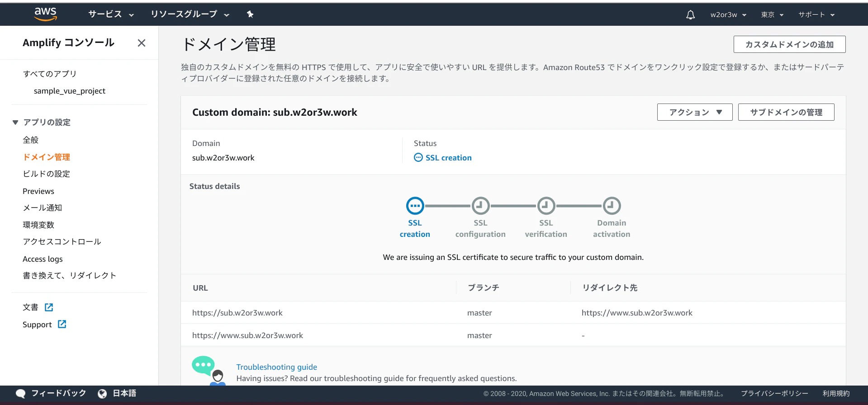Open アクセスコントロール in the sidebar
868x405 pixels.
tap(62, 242)
